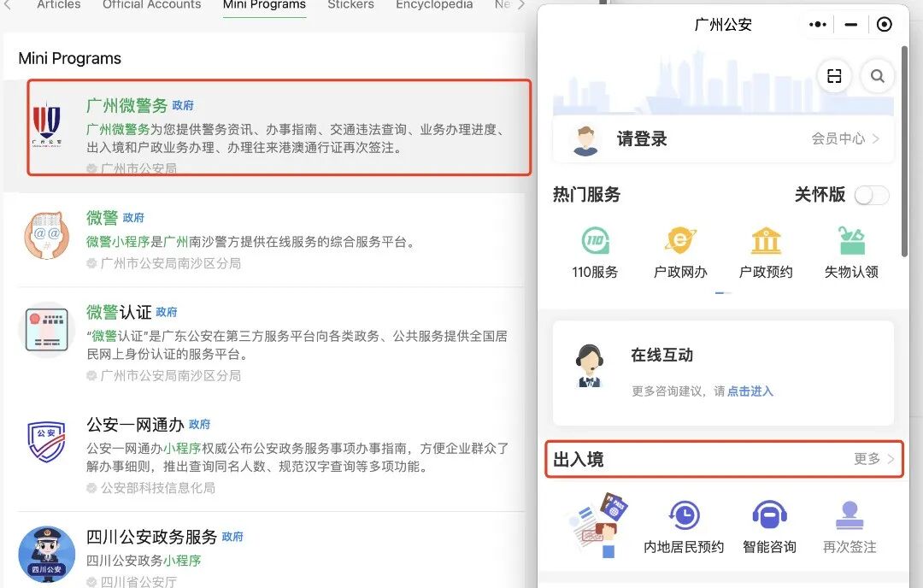Click the 热门服务 heading
923x588 pixels.
click(587, 194)
